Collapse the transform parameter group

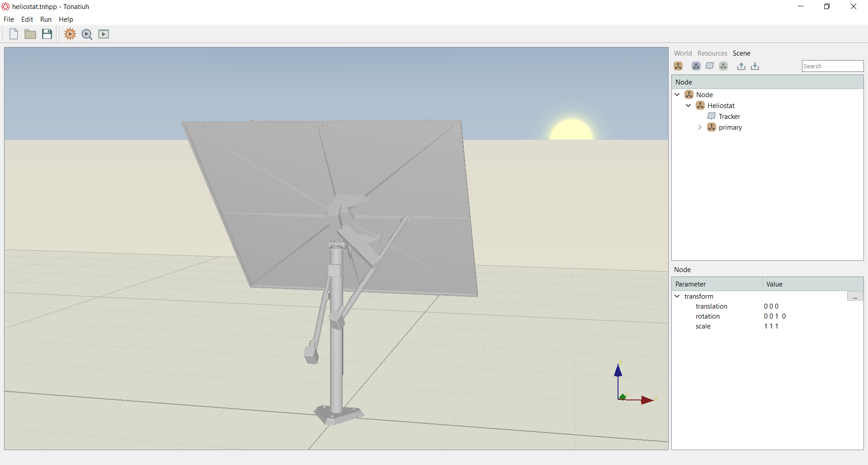point(677,296)
